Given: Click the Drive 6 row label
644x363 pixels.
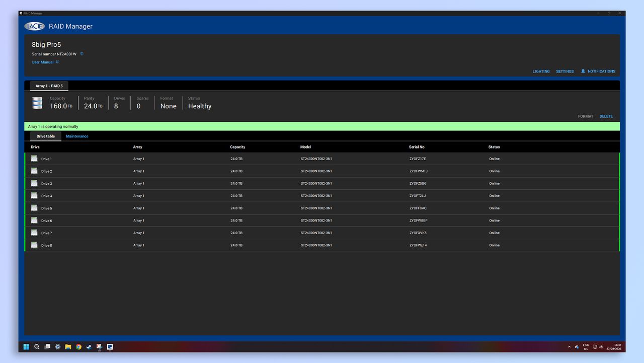Looking at the screenshot, I should [x=46, y=221].
